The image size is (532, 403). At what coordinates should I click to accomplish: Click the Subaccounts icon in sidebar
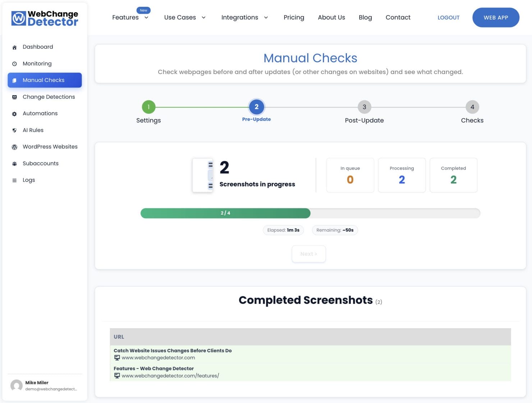[14, 164]
